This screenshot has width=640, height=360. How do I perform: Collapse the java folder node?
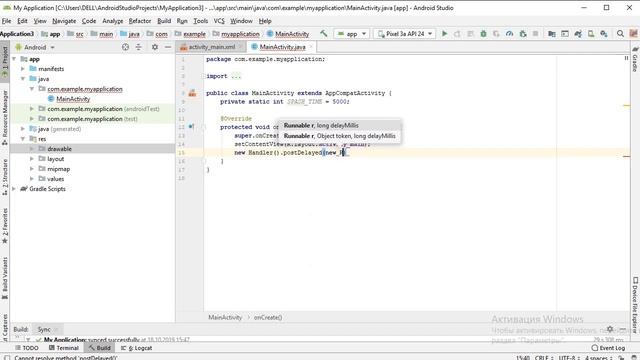click(23, 79)
